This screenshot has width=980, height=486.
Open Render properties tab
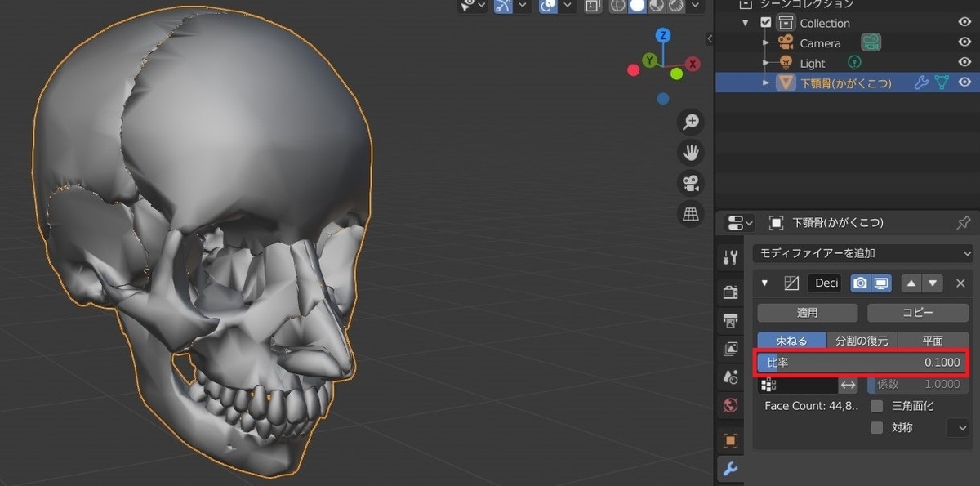tap(730, 292)
